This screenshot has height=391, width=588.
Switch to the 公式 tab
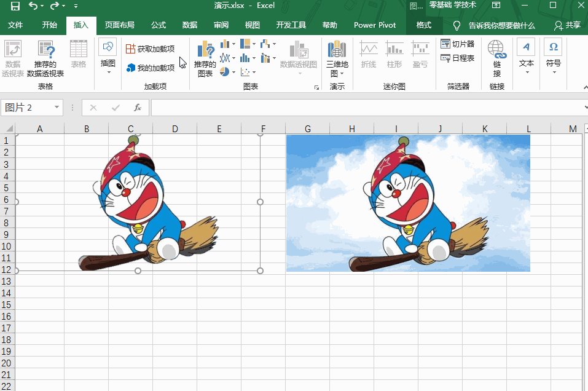pyautogui.click(x=159, y=25)
